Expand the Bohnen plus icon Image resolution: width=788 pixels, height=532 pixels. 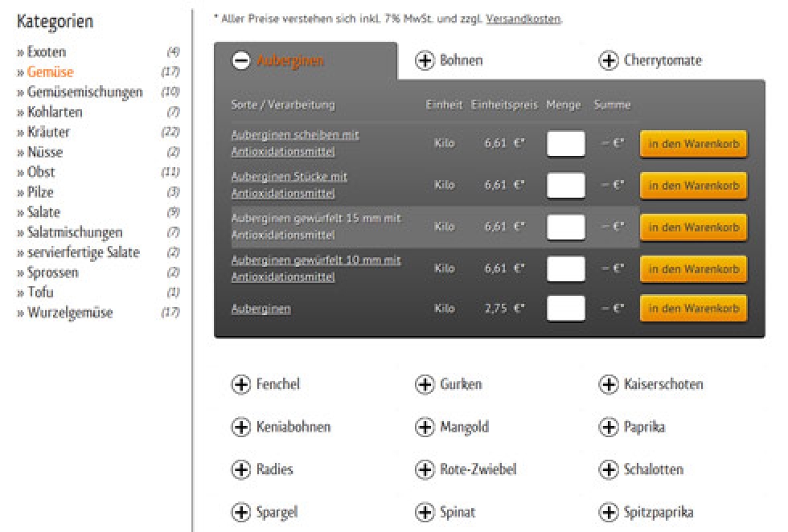pos(425,61)
